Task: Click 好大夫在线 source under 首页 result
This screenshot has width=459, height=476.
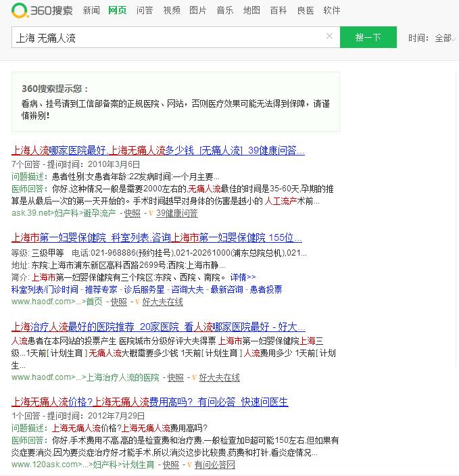Action: tap(163, 302)
